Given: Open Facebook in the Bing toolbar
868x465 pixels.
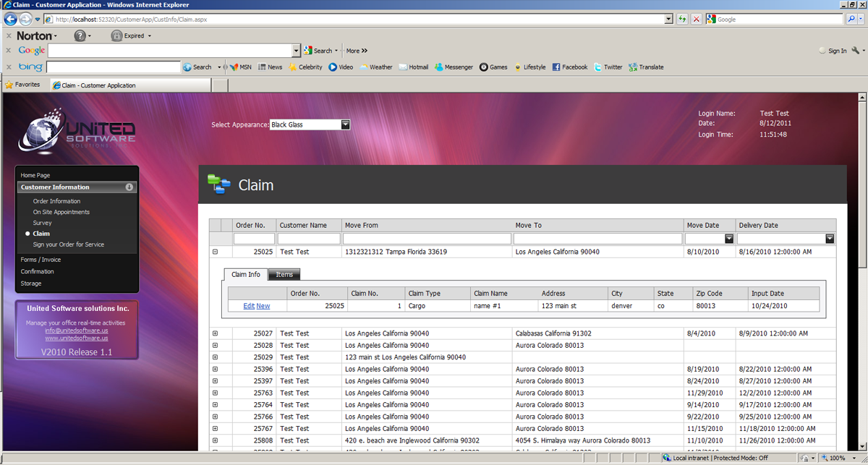Looking at the screenshot, I should (569, 67).
